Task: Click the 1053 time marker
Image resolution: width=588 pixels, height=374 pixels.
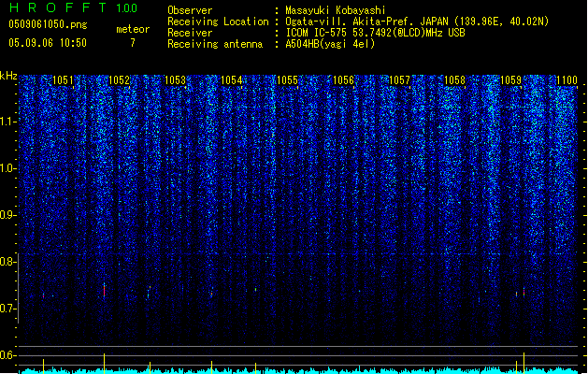Action: tap(175, 80)
